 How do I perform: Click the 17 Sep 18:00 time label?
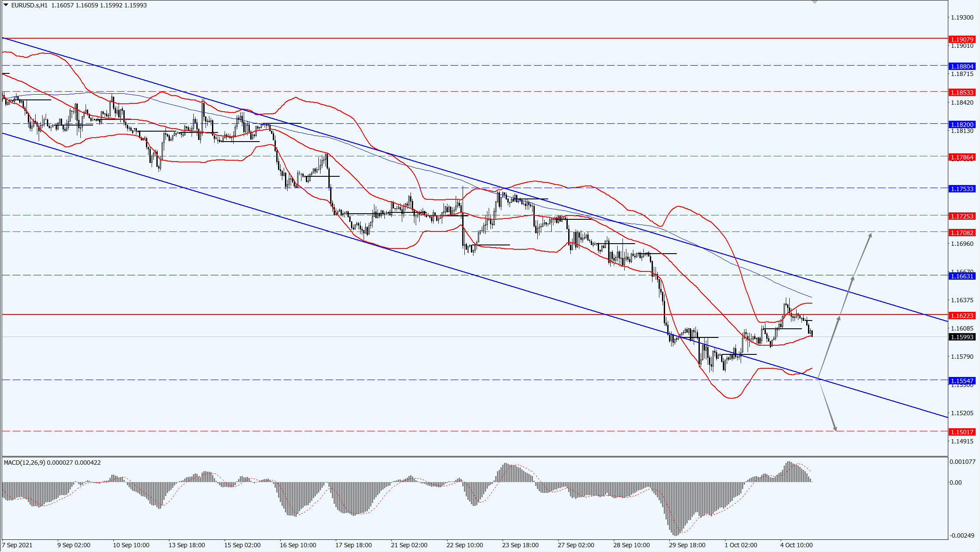(354, 545)
